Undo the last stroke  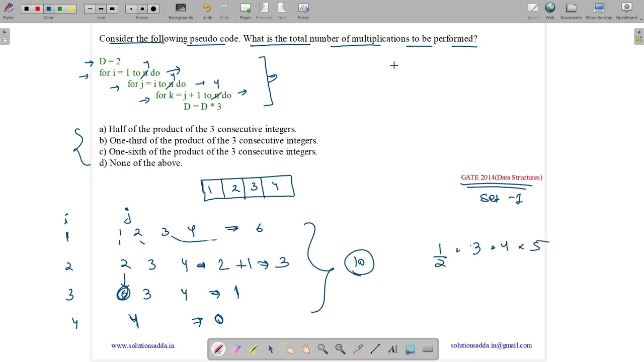[207, 11]
